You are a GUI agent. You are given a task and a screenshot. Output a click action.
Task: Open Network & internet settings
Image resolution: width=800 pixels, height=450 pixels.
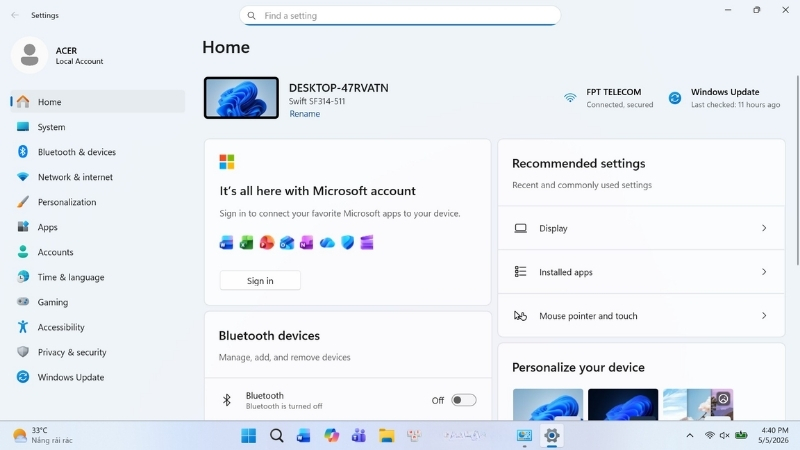point(97,177)
